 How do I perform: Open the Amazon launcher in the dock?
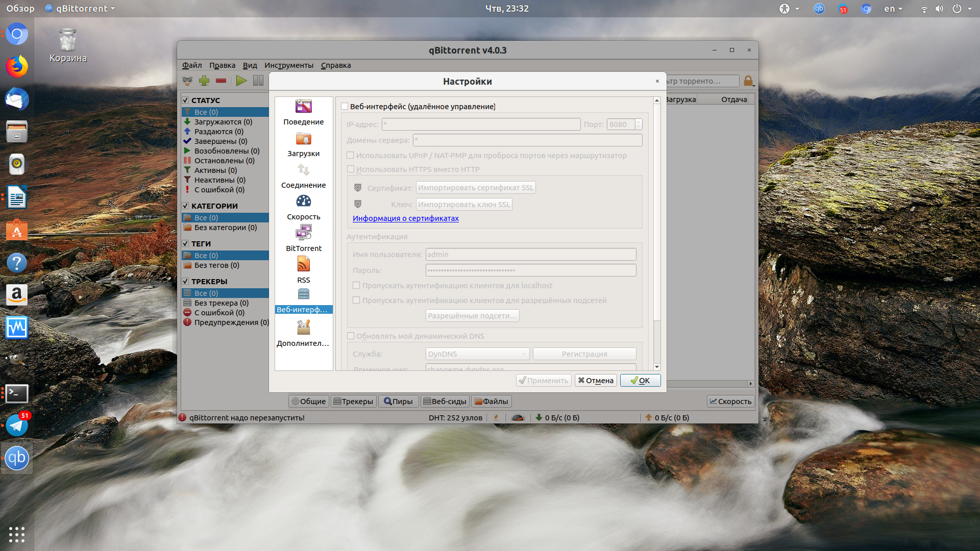point(17,295)
